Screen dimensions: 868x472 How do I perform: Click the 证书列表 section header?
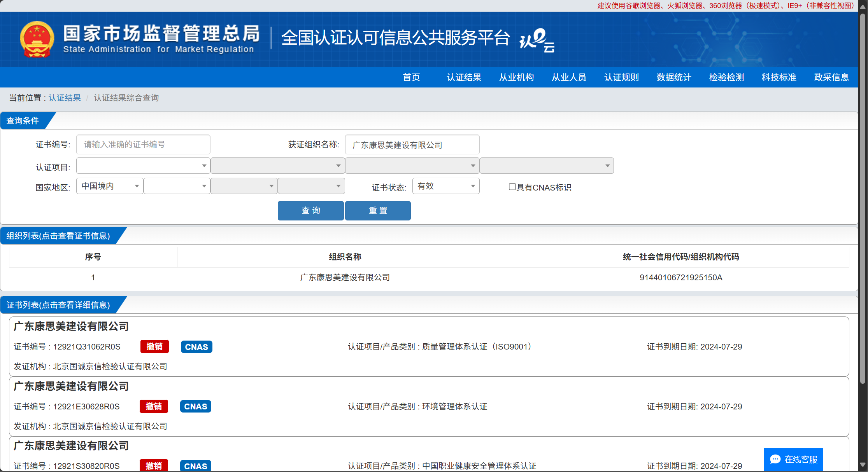click(58, 305)
